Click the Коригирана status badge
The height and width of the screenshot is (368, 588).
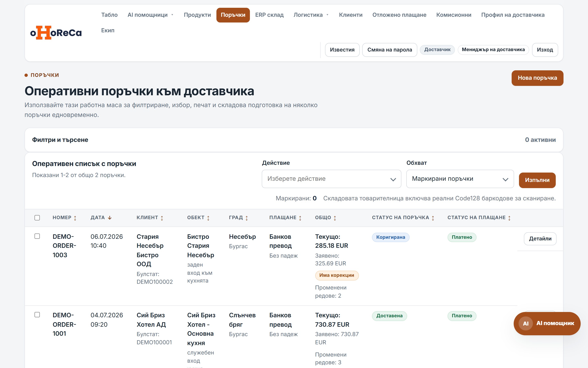pyautogui.click(x=390, y=237)
